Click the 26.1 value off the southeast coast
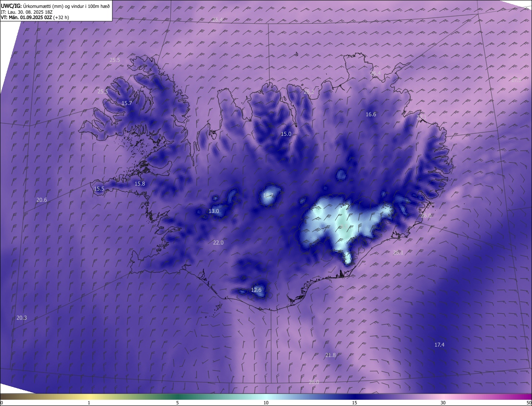The image size is (532, 406). coord(398,252)
